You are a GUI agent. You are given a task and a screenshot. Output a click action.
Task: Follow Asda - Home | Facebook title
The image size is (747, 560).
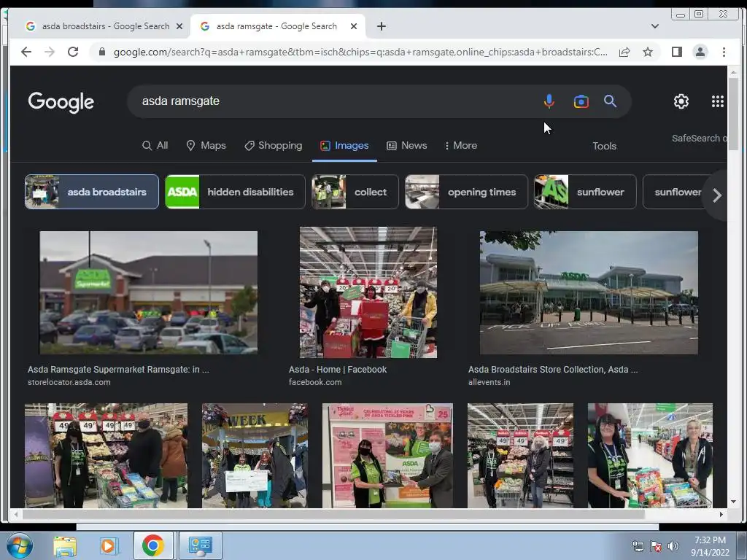point(338,369)
